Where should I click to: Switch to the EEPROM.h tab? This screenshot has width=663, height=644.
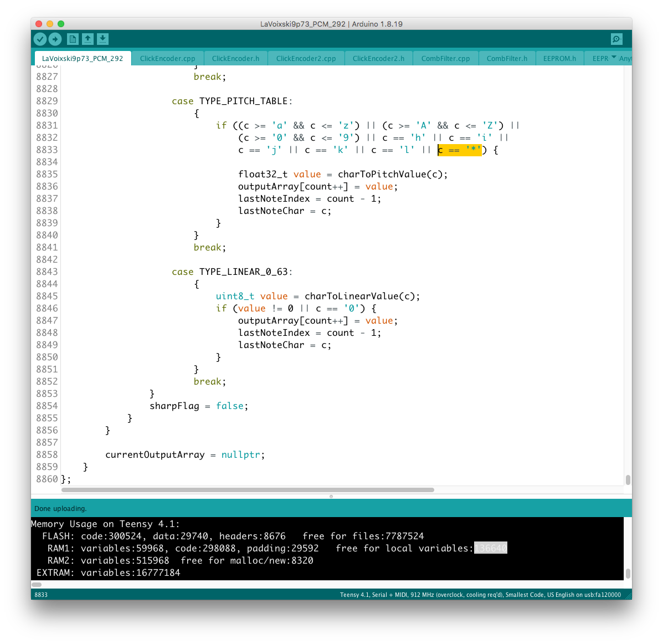coord(559,58)
